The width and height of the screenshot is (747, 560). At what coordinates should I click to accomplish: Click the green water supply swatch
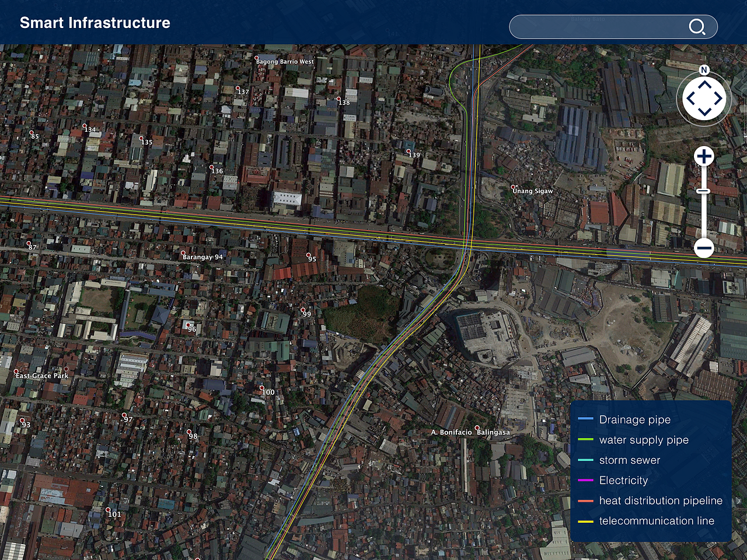tap(585, 439)
